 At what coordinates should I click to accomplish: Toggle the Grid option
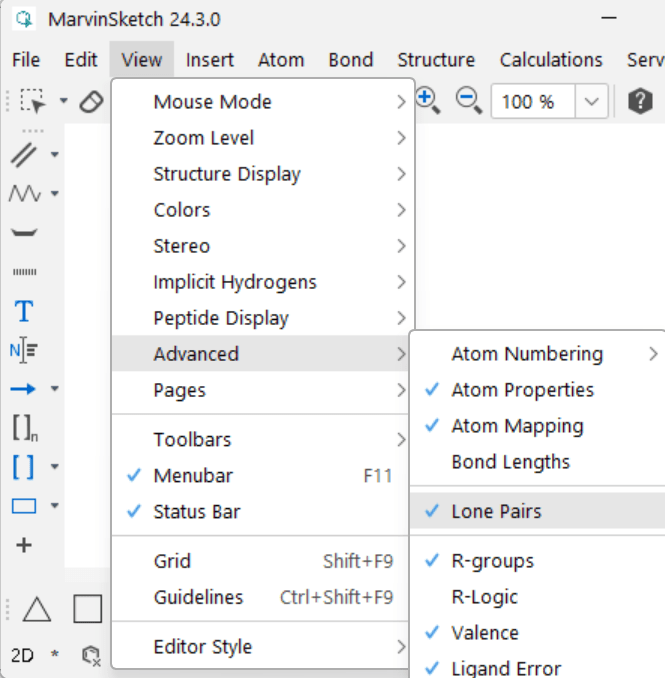(260, 561)
